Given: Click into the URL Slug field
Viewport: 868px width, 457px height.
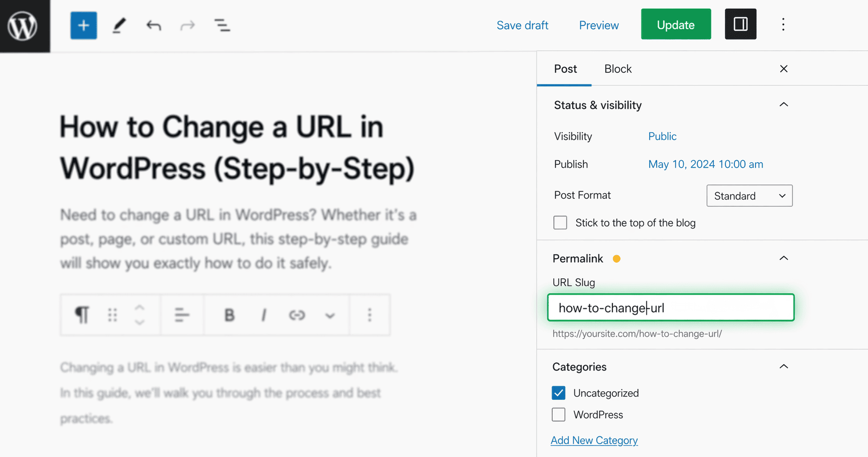Looking at the screenshot, I should tap(671, 307).
